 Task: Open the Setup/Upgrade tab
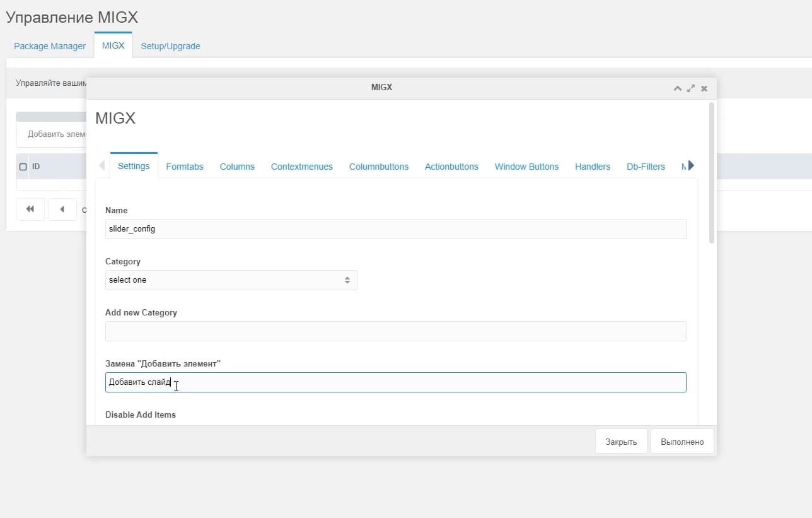pyautogui.click(x=170, y=46)
